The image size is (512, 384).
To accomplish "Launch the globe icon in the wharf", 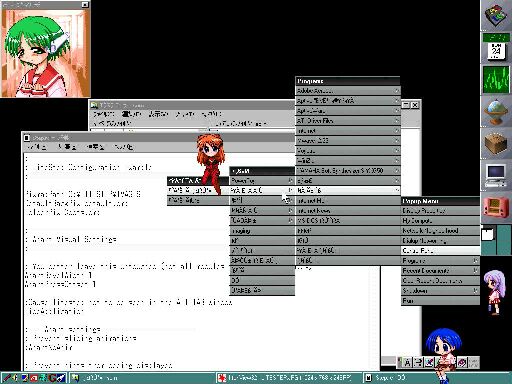I will tap(496, 111).
